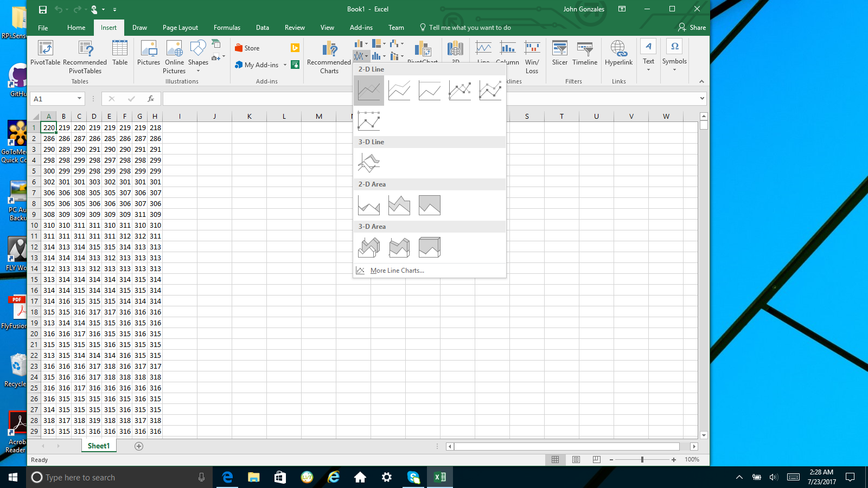Switch to Normal view in status bar

pyautogui.click(x=555, y=460)
